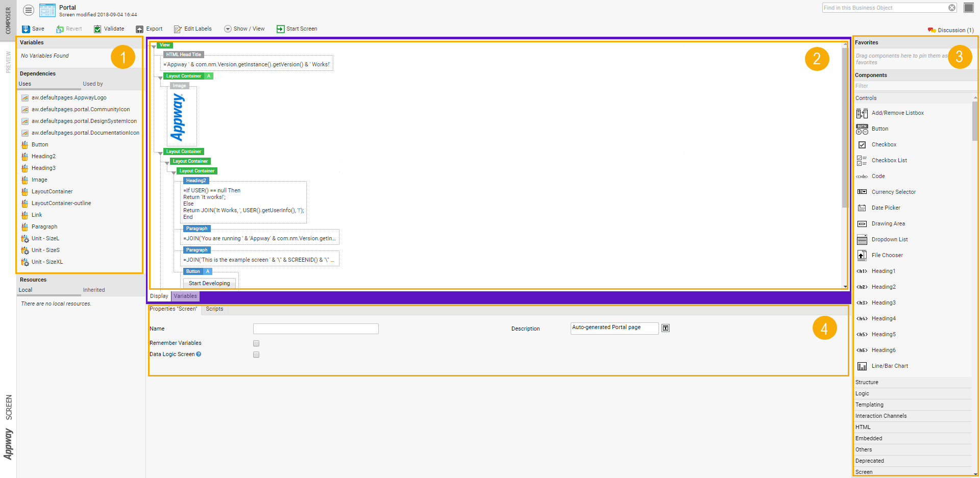The height and width of the screenshot is (478, 980).
Task: Open the hamburger menu icon beside Portal
Action: tap(29, 10)
